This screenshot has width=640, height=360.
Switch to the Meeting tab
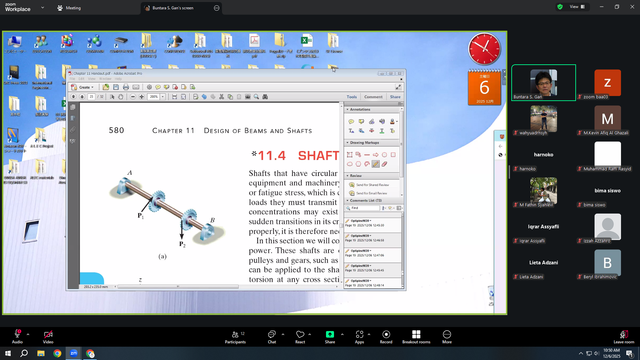69,8
